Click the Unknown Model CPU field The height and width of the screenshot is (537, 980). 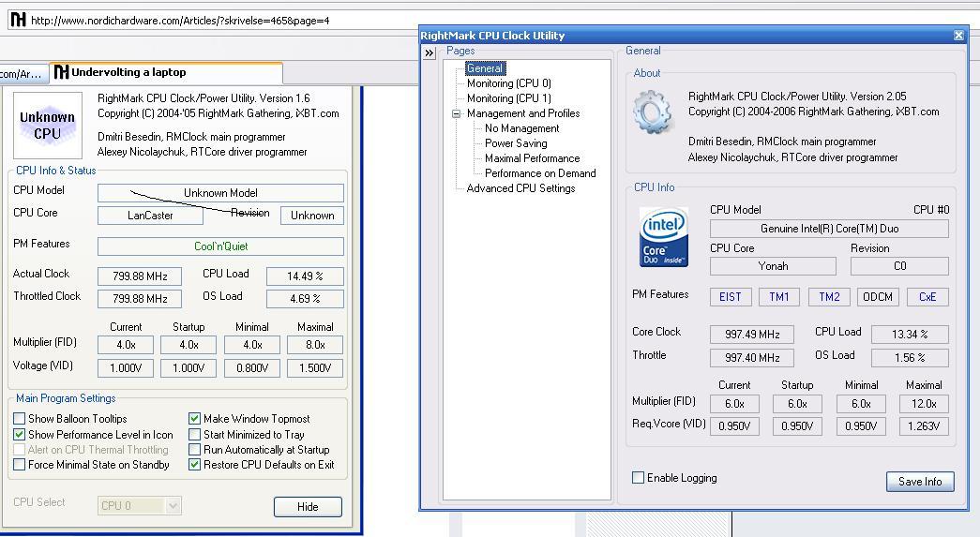click(x=220, y=193)
